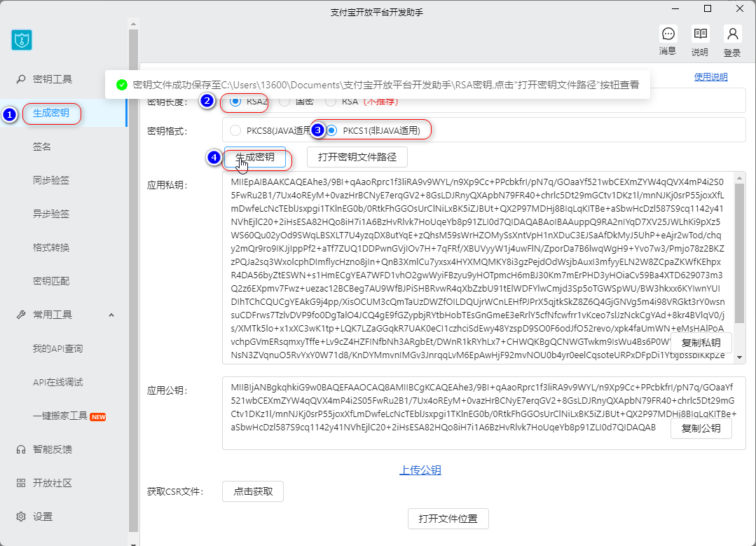Viewport: 756px width, 546px height.
Task: Click the 登录 user icon
Action: [x=732, y=34]
